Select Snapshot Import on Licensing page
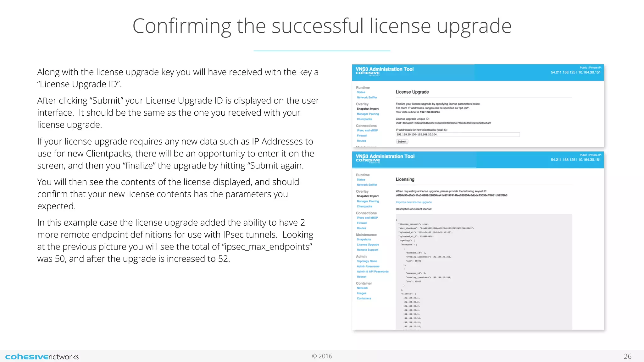This screenshot has width=644, height=362. point(368,196)
